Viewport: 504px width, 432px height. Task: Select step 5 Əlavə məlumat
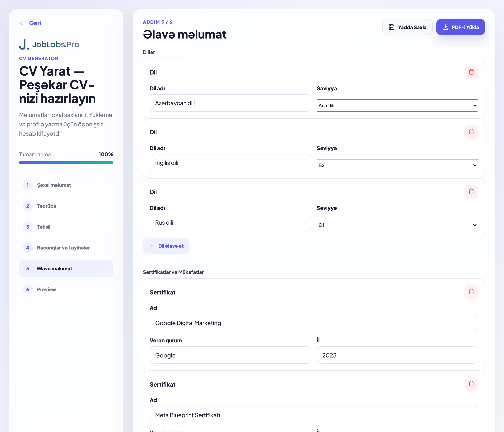pyautogui.click(x=66, y=269)
